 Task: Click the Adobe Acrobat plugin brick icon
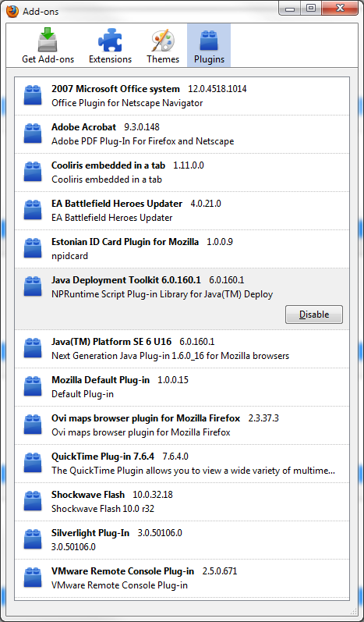pos(33,133)
